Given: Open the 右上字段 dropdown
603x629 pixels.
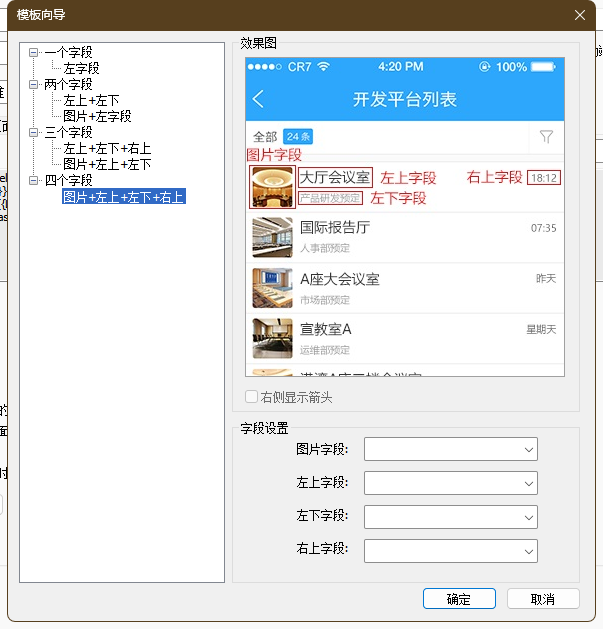Looking at the screenshot, I should 451,550.
